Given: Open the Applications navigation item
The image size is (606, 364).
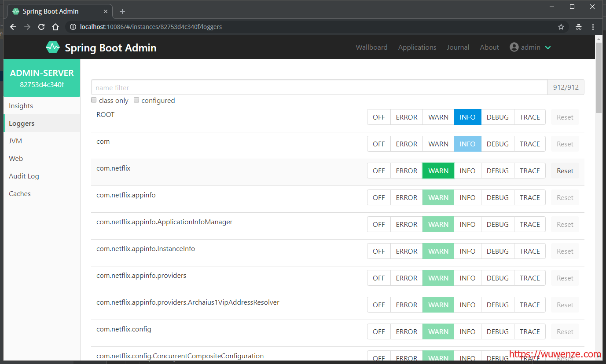Looking at the screenshot, I should (x=417, y=47).
